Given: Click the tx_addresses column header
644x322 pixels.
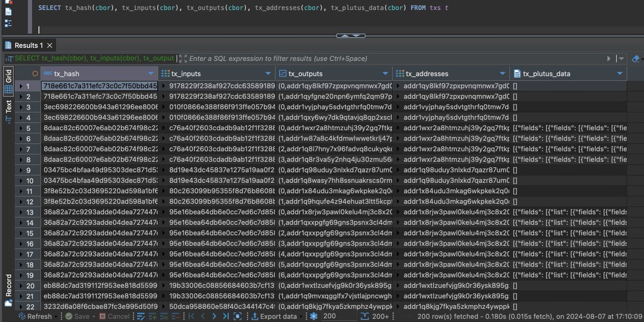Looking at the screenshot, I should 451,74.
